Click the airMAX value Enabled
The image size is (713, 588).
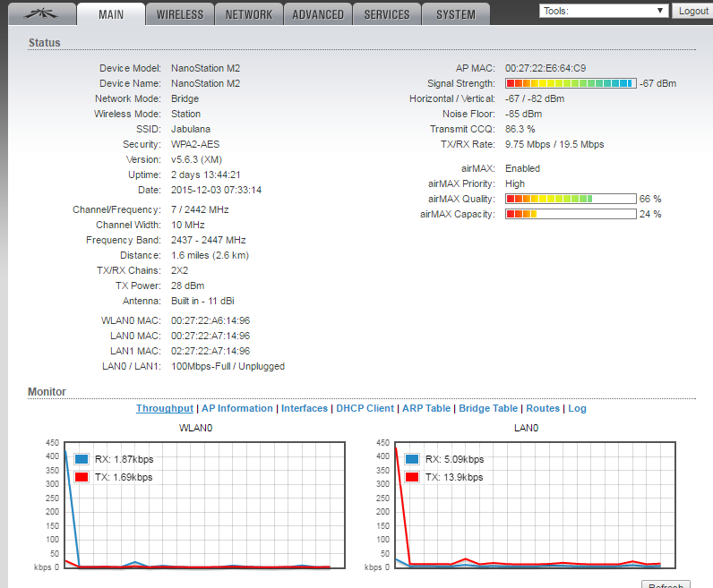(522, 168)
